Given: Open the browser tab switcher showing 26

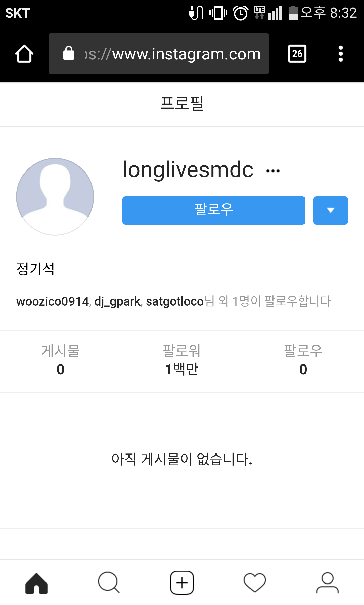Looking at the screenshot, I should [297, 54].
